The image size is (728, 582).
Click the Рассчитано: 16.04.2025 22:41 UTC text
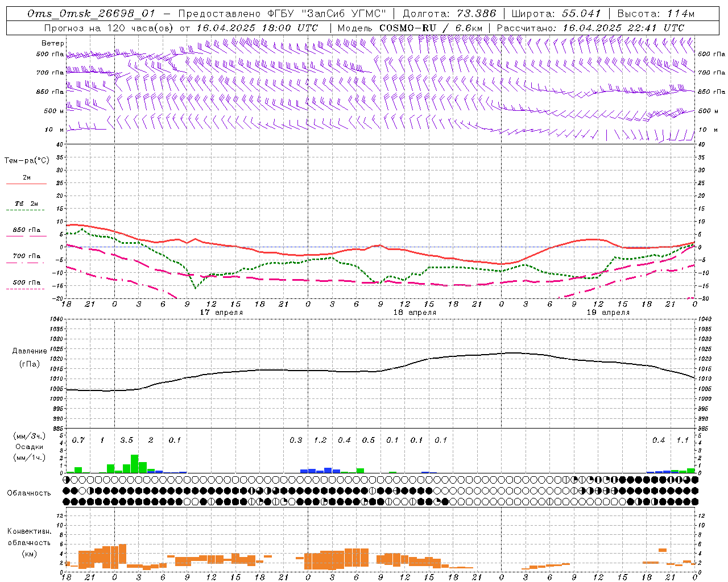pos(591,28)
